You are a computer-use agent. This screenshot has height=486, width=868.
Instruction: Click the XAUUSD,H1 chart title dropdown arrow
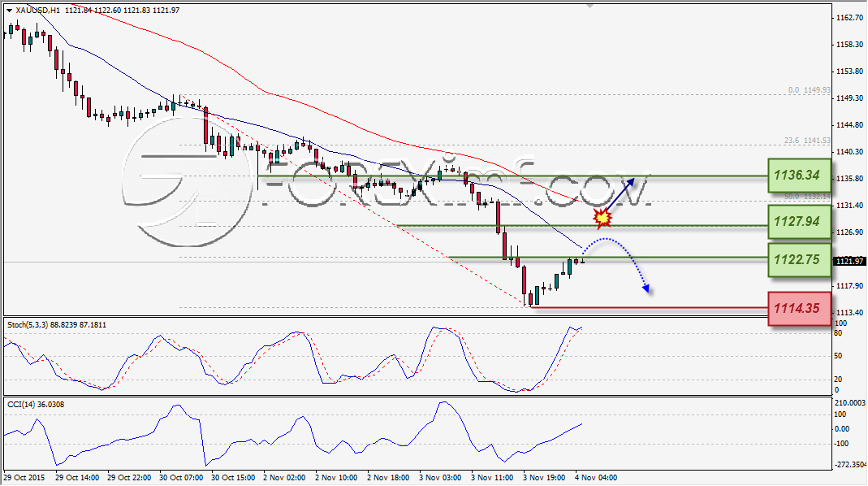pos(10,11)
